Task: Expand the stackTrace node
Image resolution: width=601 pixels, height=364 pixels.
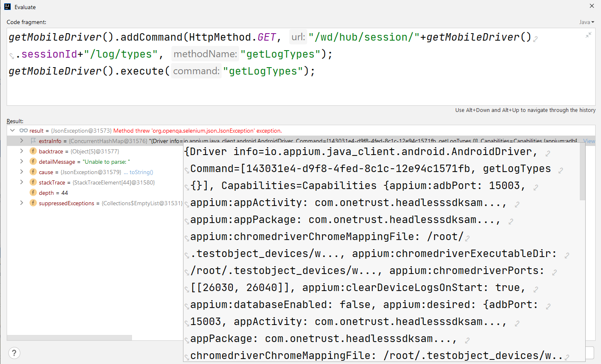Action: tap(22, 182)
